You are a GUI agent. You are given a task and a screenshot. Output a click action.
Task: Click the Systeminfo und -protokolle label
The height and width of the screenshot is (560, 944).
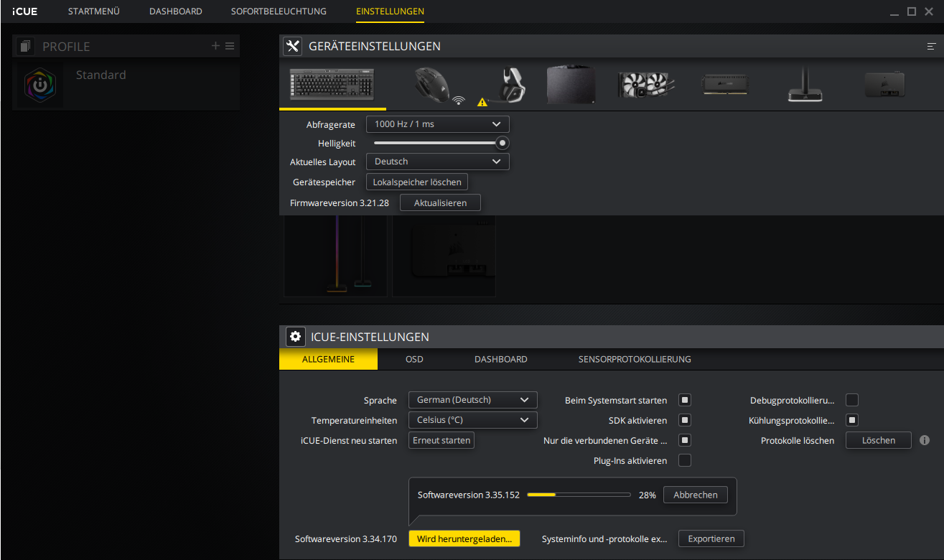point(604,538)
